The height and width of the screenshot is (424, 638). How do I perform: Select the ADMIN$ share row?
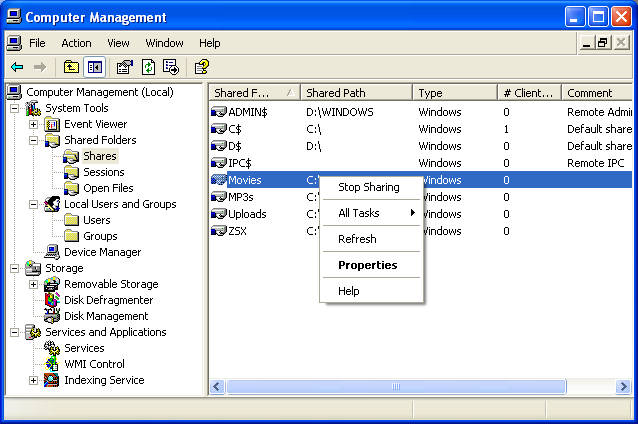coord(247,112)
